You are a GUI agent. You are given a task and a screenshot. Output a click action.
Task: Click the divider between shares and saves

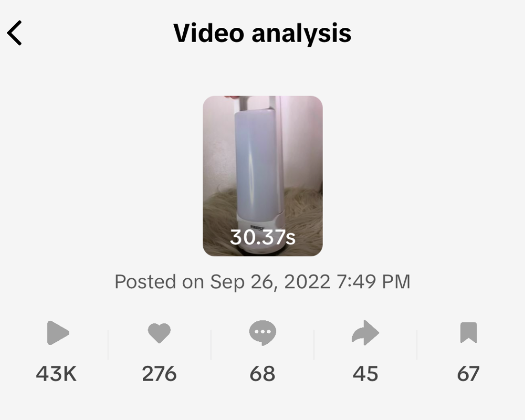click(417, 344)
